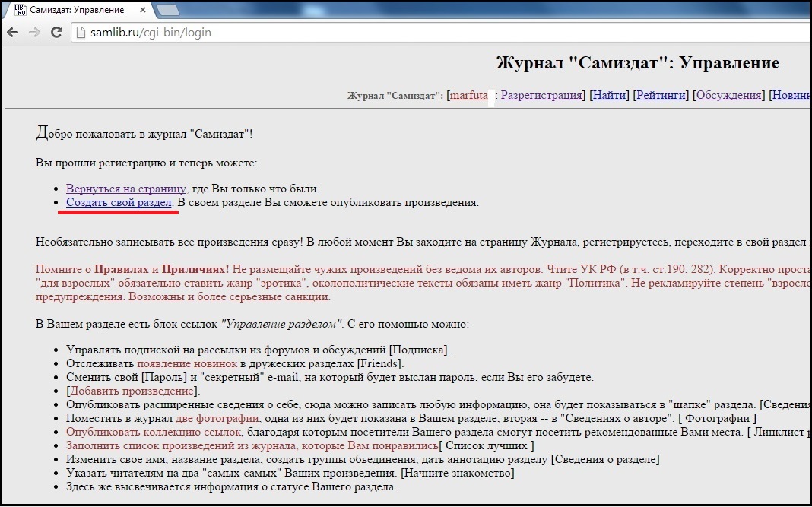This screenshot has height=507, width=812.
Task: Open the Журнал "Самиздат" link in navigation
Action: [x=395, y=96]
